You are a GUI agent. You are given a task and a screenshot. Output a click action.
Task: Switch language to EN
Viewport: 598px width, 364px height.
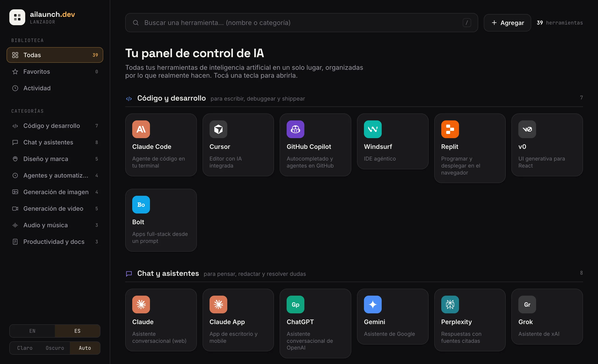pyautogui.click(x=32, y=331)
